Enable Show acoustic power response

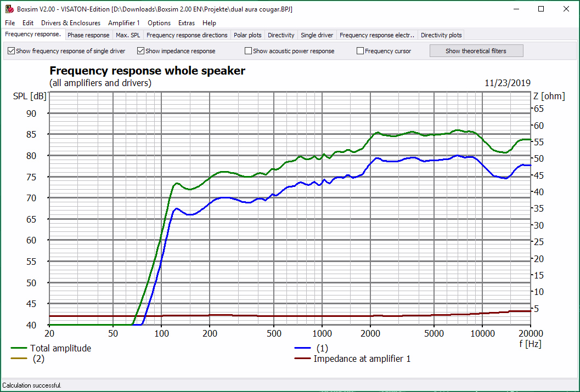point(248,51)
